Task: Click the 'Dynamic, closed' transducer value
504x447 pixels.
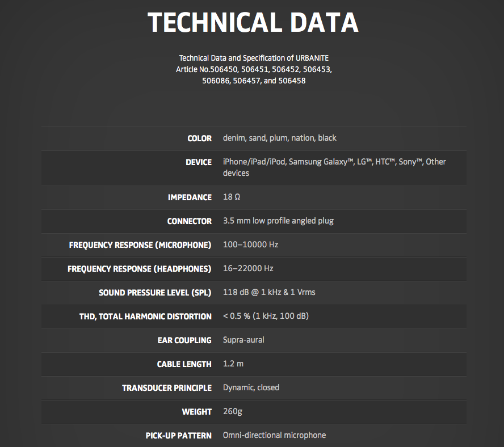Action: [x=251, y=387]
